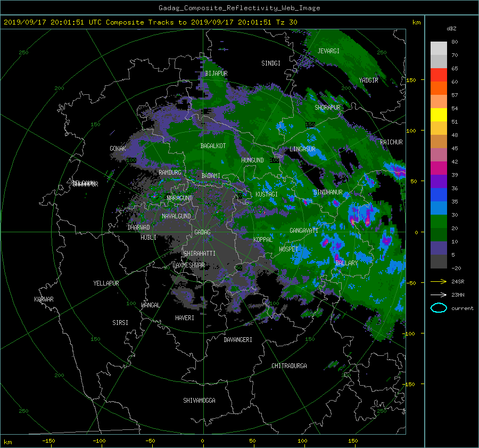This screenshot has width=479, height=448.
Task: Click the 'NARAGUND' place label
Action: point(180,198)
